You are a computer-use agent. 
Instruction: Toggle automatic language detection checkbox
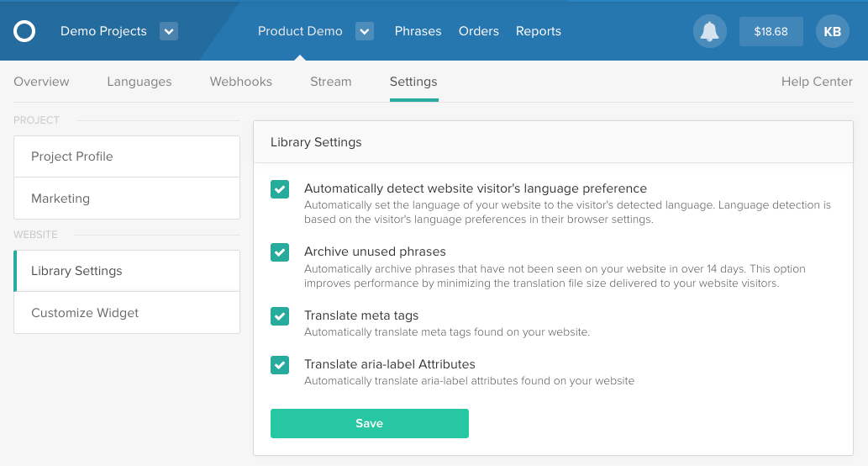(280, 189)
